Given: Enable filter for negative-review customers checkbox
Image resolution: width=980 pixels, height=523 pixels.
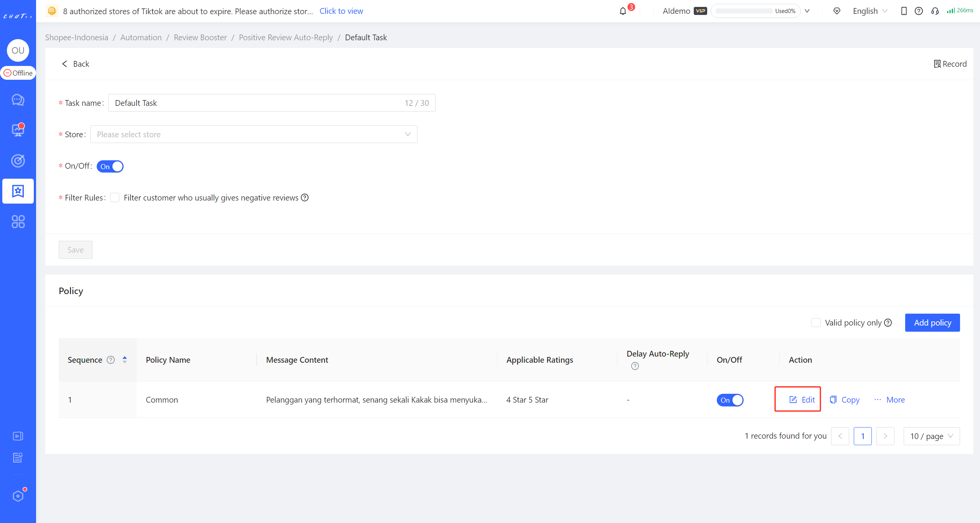Looking at the screenshot, I should click(115, 197).
